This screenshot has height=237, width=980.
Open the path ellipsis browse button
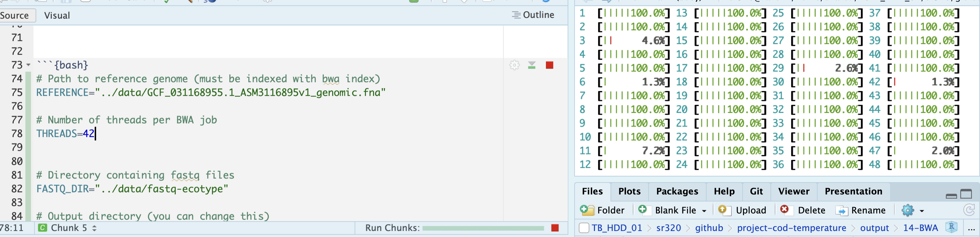click(x=971, y=228)
